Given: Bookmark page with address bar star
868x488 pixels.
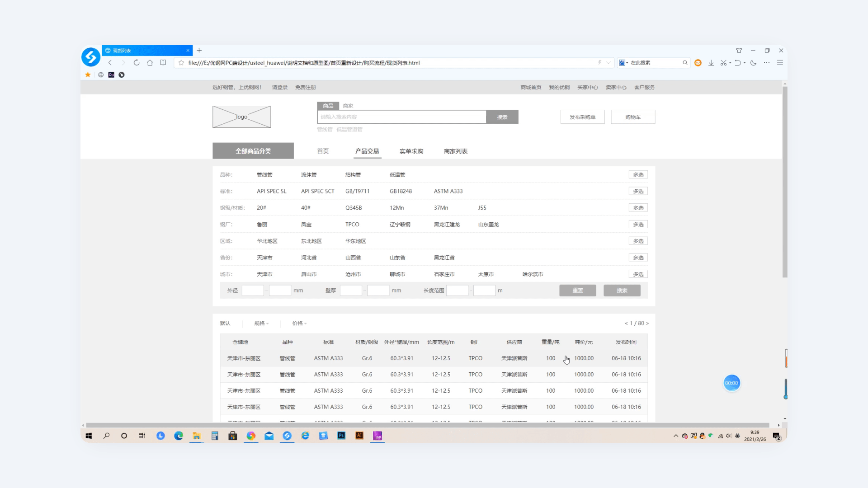Looking at the screenshot, I should point(181,63).
